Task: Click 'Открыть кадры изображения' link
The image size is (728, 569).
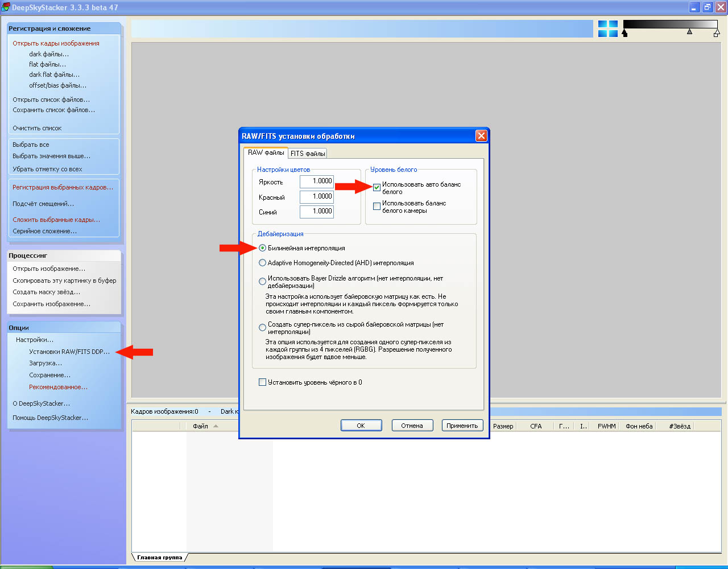Action: (56, 43)
